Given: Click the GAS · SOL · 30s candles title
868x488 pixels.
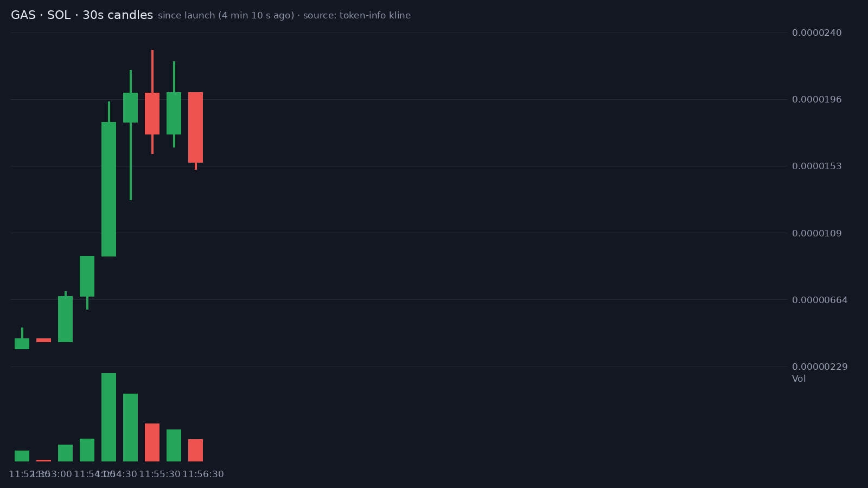Looking at the screenshot, I should point(82,15).
